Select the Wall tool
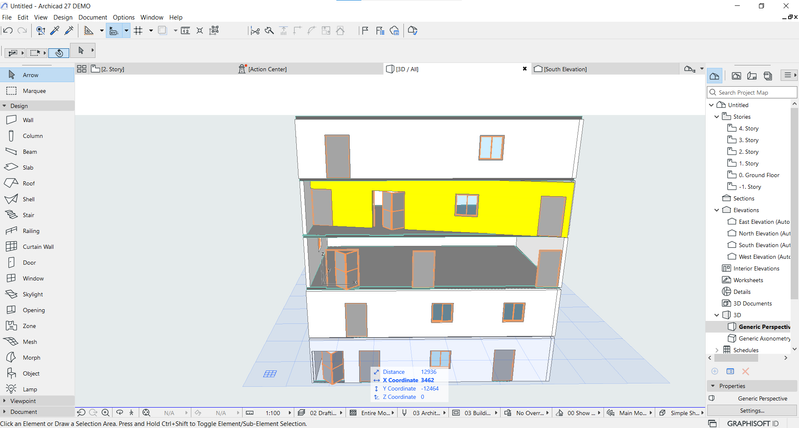The width and height of the screenshot is (799, 428). tap(28, 120)
